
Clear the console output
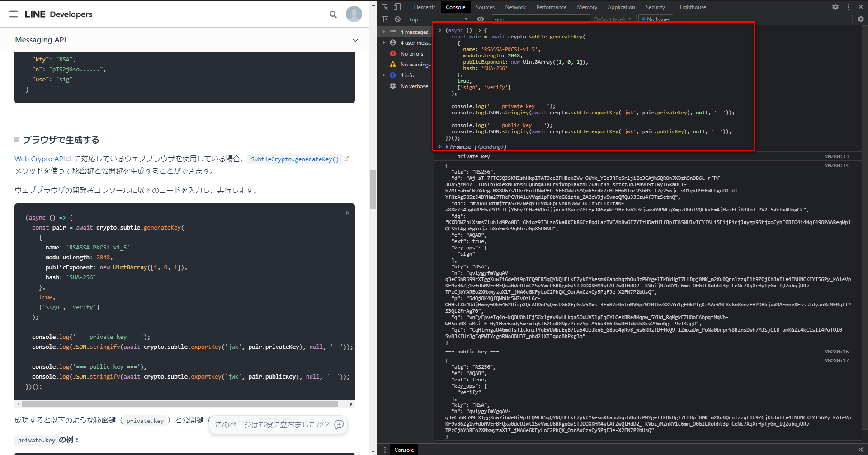click(x=397, y=19)
